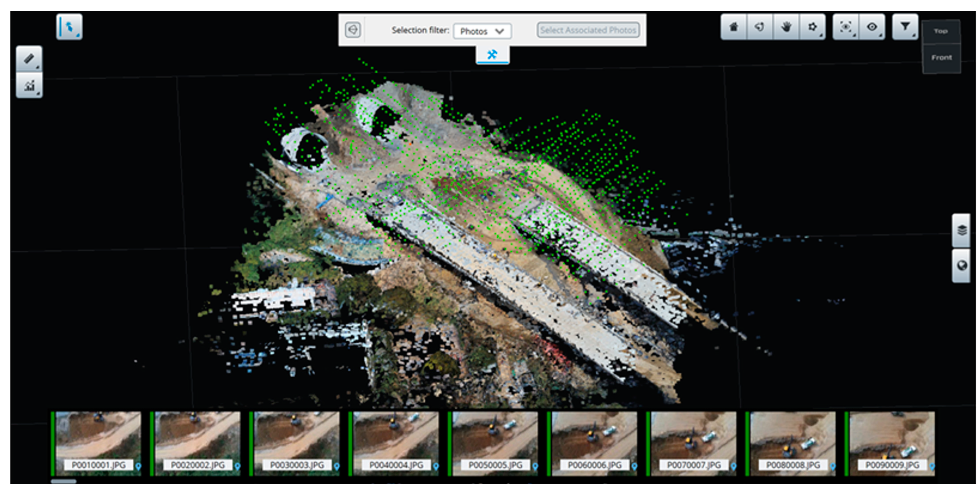Screen dimensions: 980x492
Task: Switch to the Front view cube face
Action: point(941,58)
